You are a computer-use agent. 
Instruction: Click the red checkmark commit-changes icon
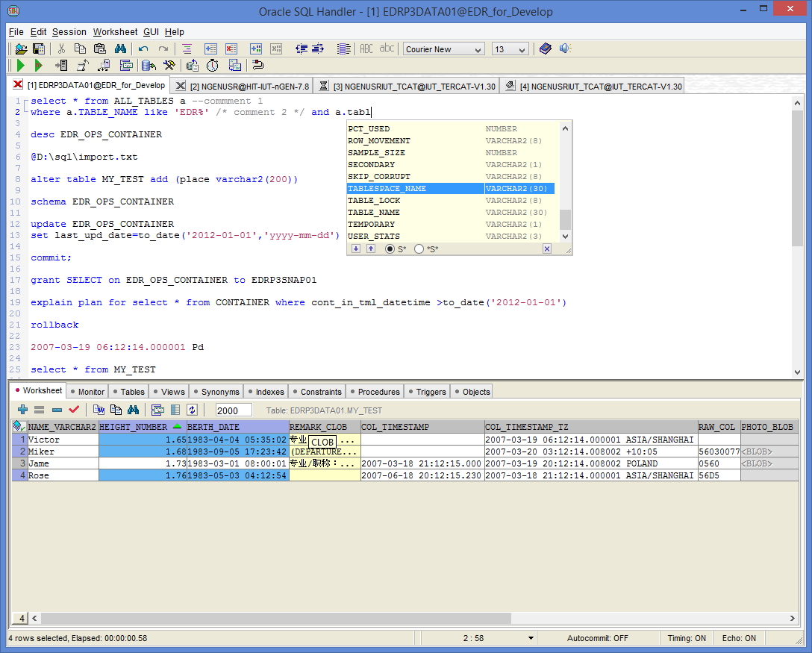(74, 410)
